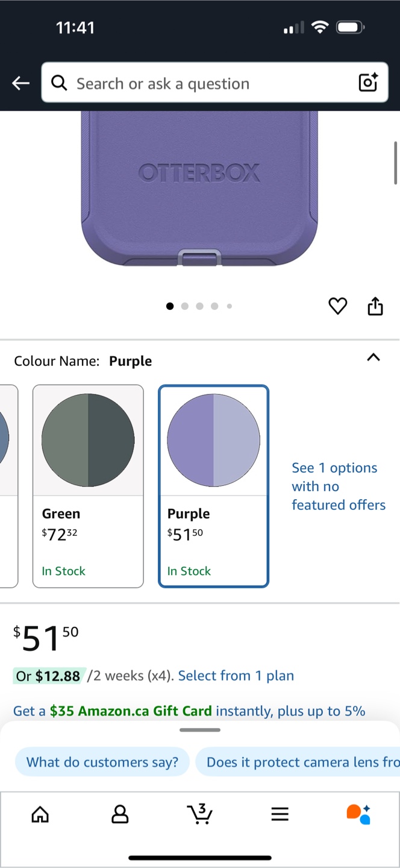Open camera lens search icon
Image resolution: width=400 pixels, height=868 pixels.
(x=367, y=83)
